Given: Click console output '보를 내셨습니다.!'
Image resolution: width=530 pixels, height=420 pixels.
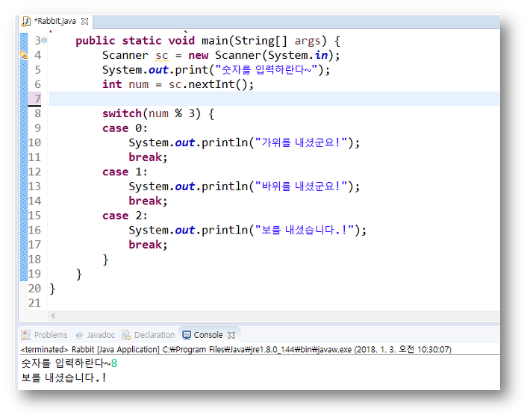Looking at the screenshot, I should [64, 377].
